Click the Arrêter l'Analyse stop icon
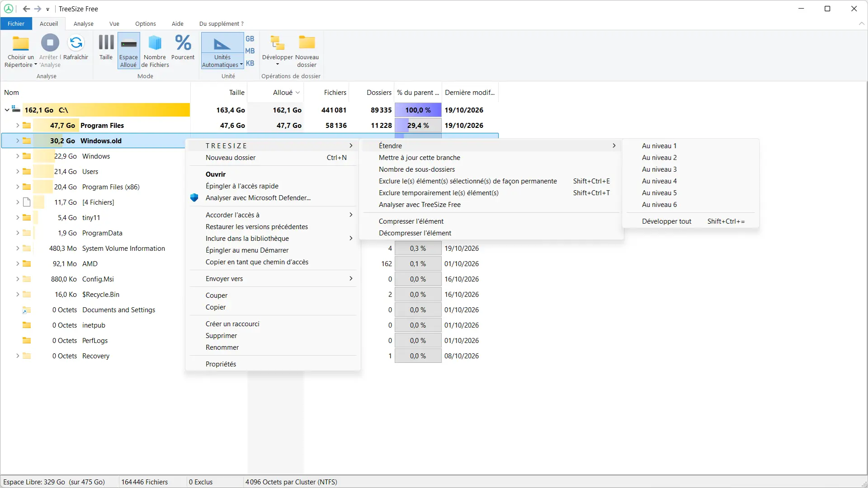 [50, 43]
